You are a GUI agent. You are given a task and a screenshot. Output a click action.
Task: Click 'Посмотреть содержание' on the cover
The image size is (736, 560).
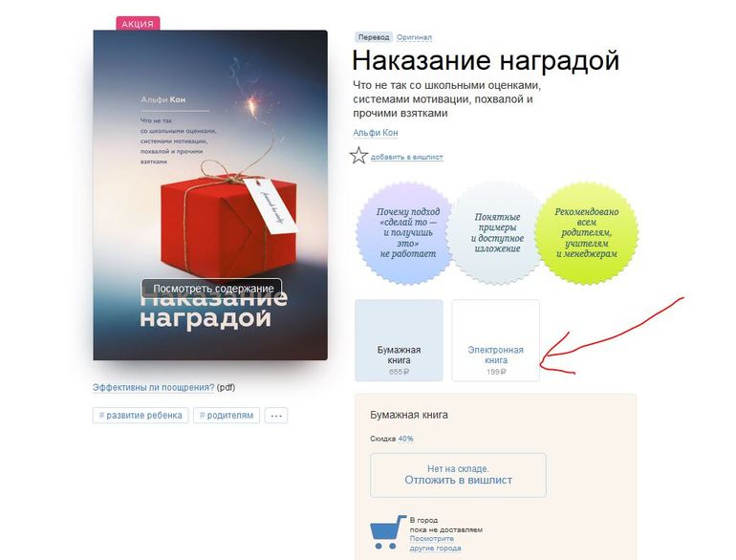212,289
